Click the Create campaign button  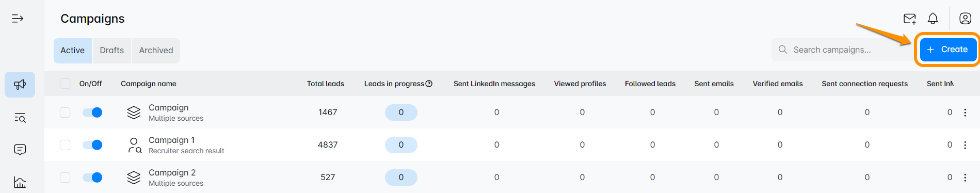(x=947, y=50)
